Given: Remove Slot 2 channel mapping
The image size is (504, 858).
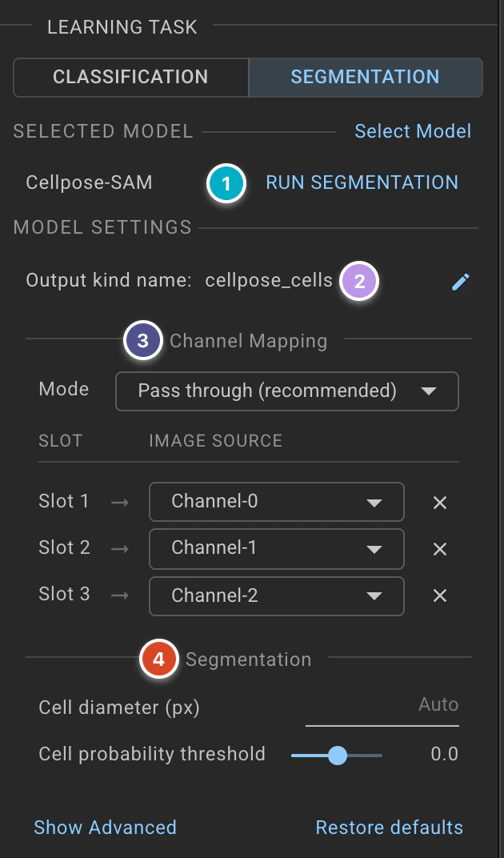Looking at the screenshot, I should click(x=440, y=549).
